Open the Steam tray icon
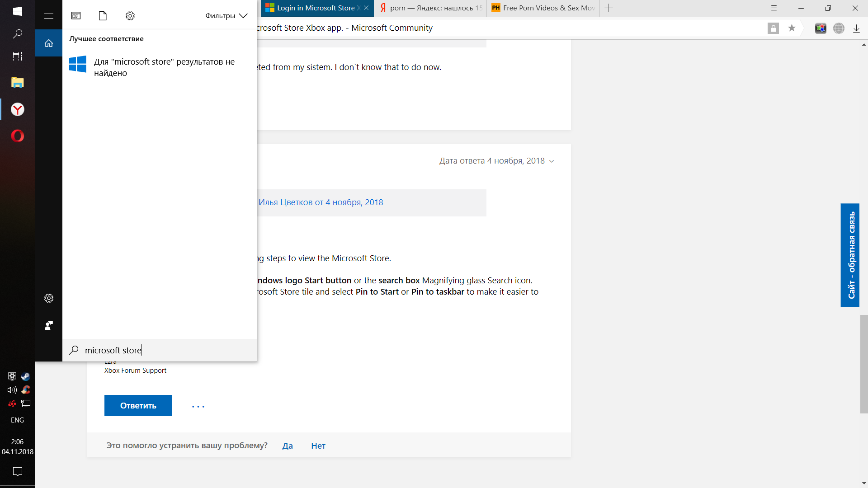The height and width of the screenshot is (488, 868). click(x=26, y=376)
